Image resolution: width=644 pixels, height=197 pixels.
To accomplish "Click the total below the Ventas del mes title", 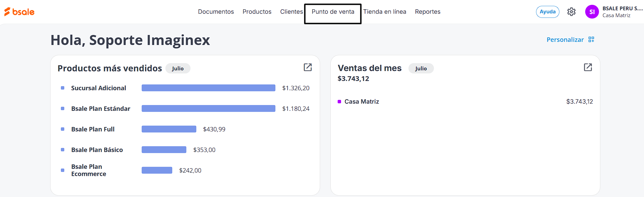I will tap(353, 79).
